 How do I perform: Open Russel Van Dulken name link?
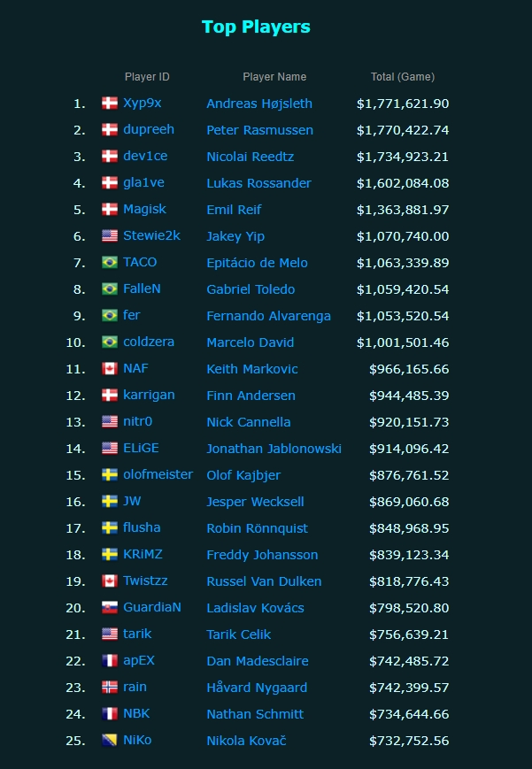point(264,581)
